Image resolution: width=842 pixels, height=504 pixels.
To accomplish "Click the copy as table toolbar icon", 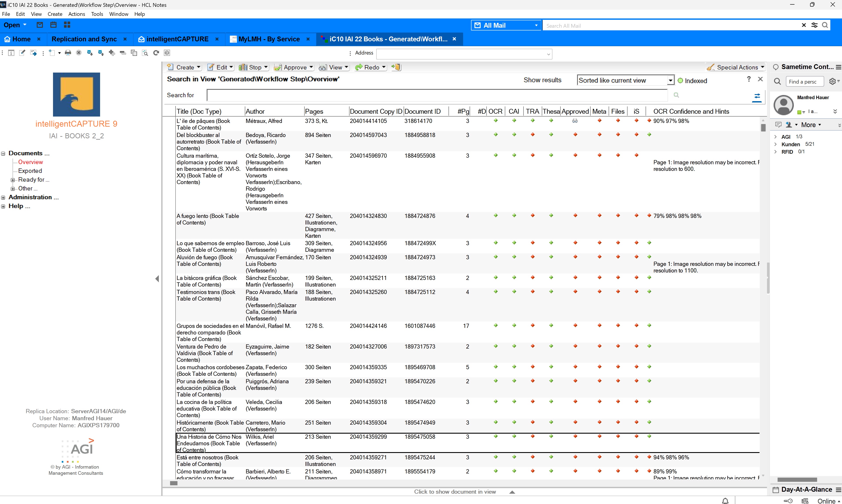I will (x=134, y=53).
